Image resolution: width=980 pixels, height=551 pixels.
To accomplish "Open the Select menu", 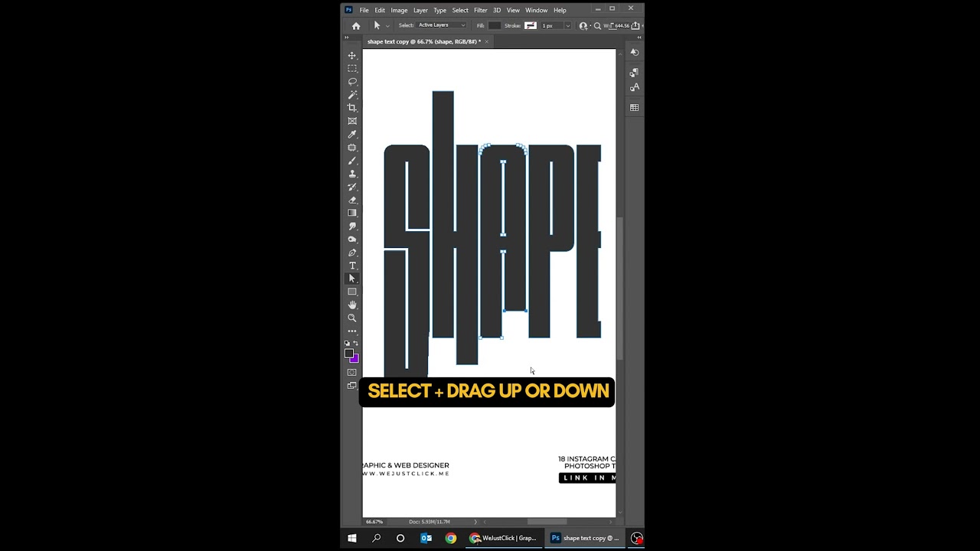I will (460, 10).
